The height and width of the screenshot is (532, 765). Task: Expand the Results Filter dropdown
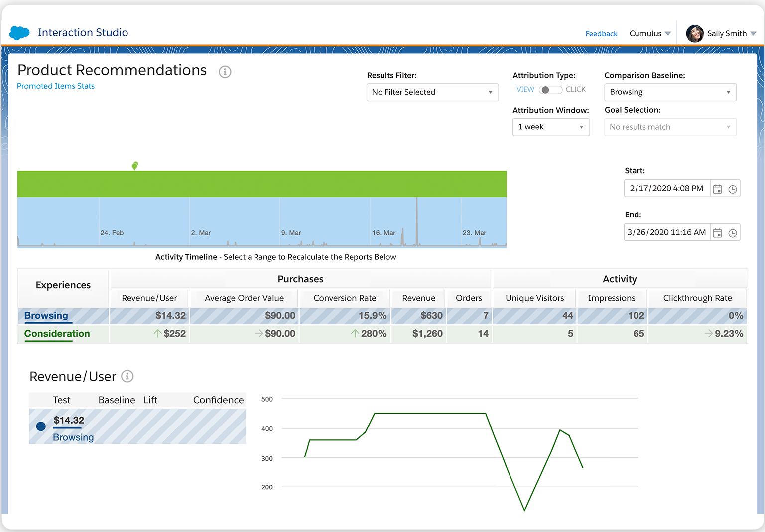[x=432, y=92]
